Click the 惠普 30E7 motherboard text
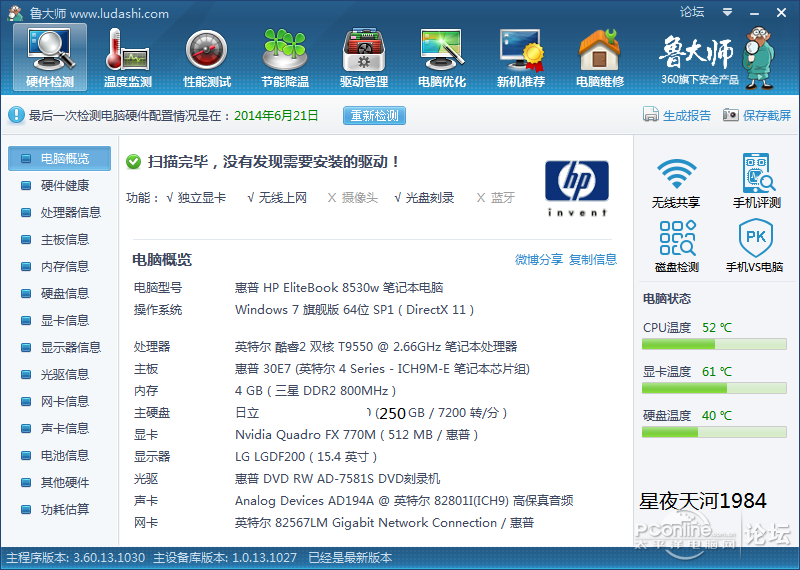The image size is (800, 570). point(382,369)
